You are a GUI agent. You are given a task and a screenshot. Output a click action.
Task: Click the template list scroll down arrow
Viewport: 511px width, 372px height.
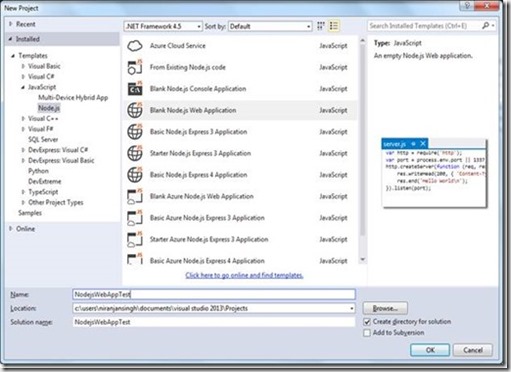click(x=363, y=259)
